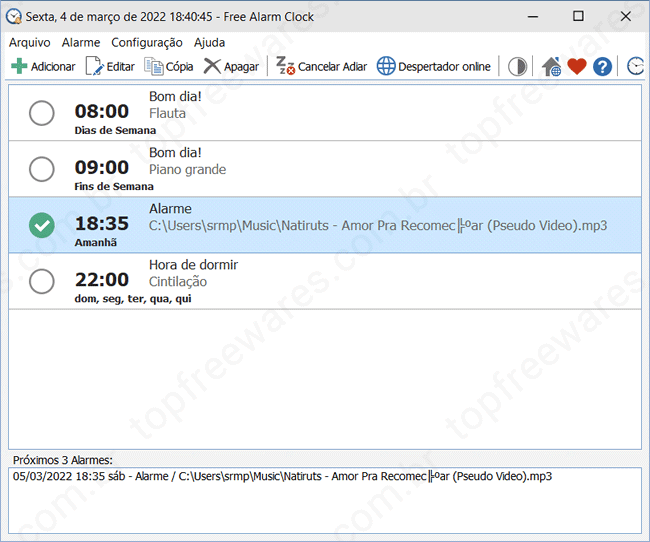Open the Alarme menu
Image resolution: width=650 pixels, height=542 pixels.
(x=81, y=42)
